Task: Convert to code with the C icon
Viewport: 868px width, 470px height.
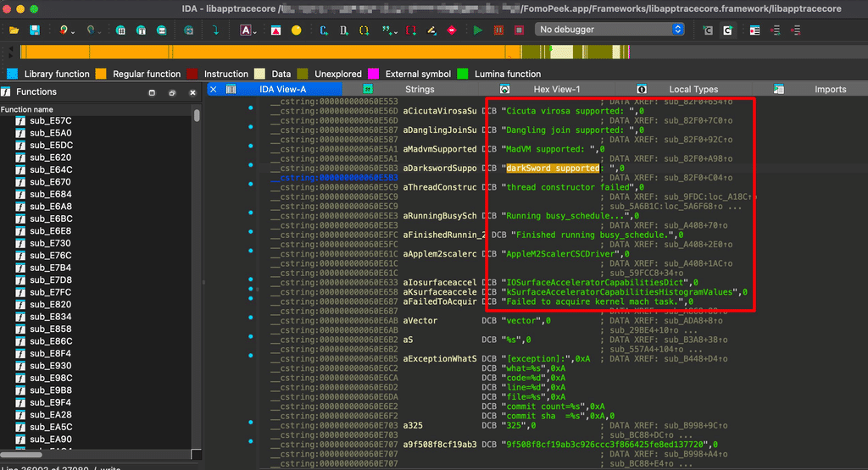Action: click(324, 30)
